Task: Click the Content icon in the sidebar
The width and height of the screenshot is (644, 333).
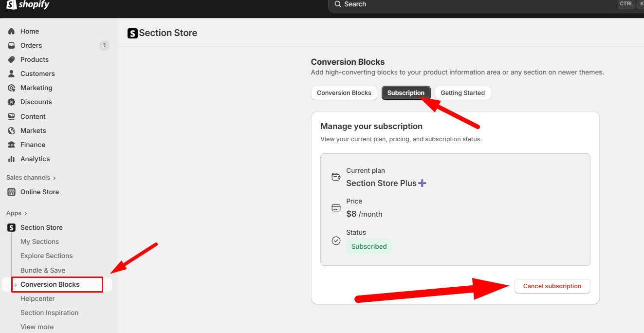Action: point(11,116)
